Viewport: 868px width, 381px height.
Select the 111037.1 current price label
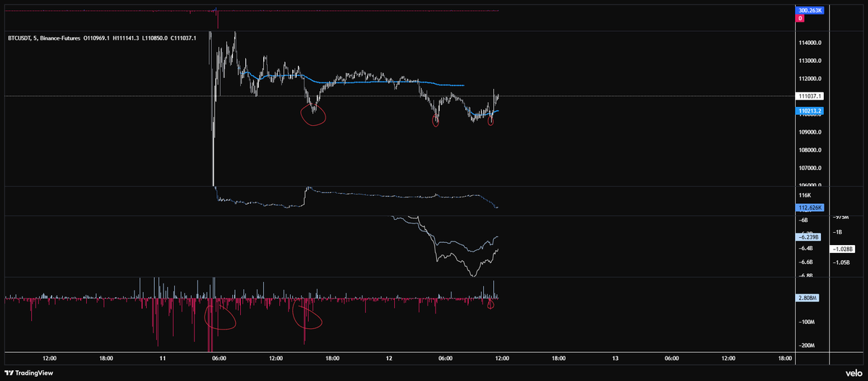coord(809,95)
